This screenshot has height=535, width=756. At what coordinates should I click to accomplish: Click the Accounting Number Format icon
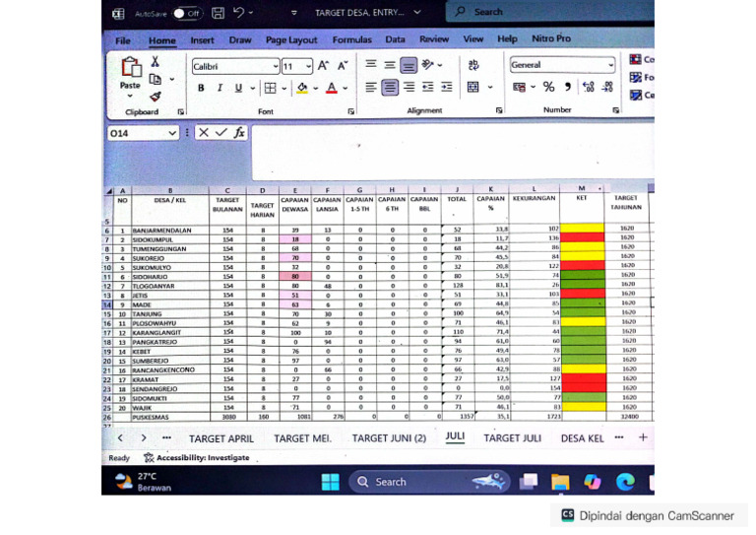[520, 88]
